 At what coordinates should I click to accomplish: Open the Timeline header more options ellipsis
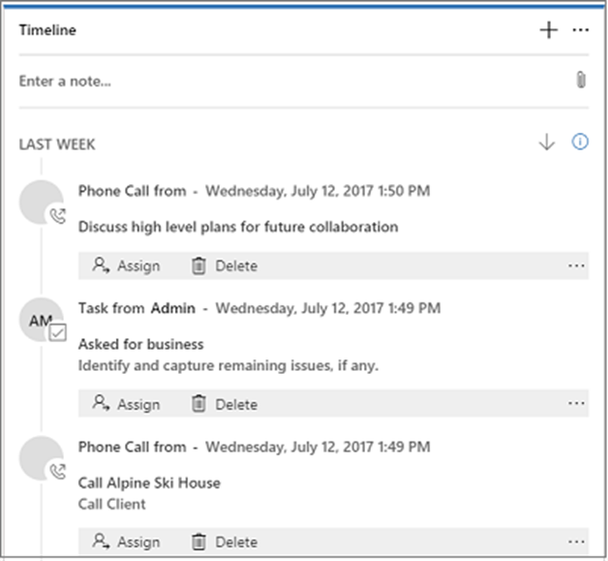580,30
